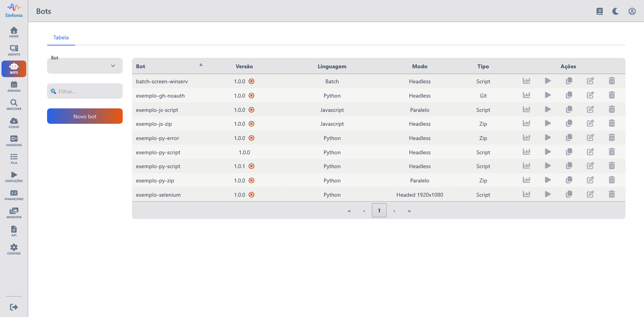Open the user account profile icon
The width and height of the screenshot is (644, 317).
[632, 11]
